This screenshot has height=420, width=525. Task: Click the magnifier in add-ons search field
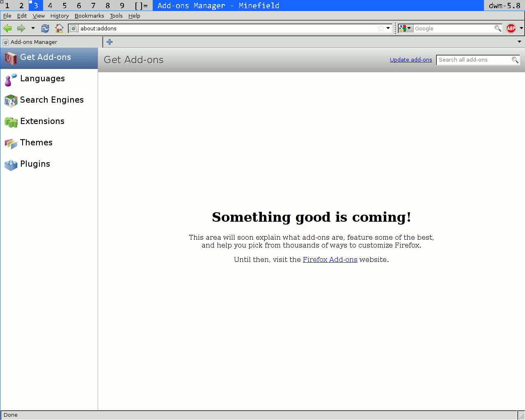click(x=515, y=60)
